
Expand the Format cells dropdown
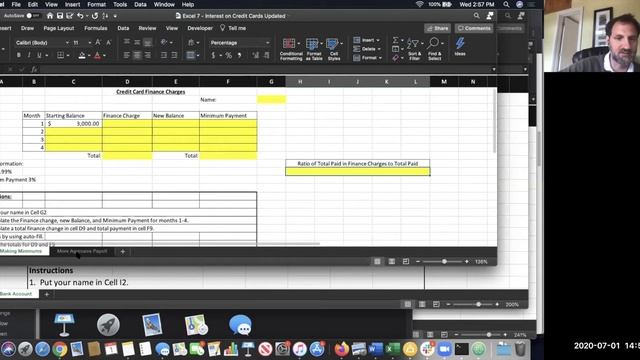(380, 58)
